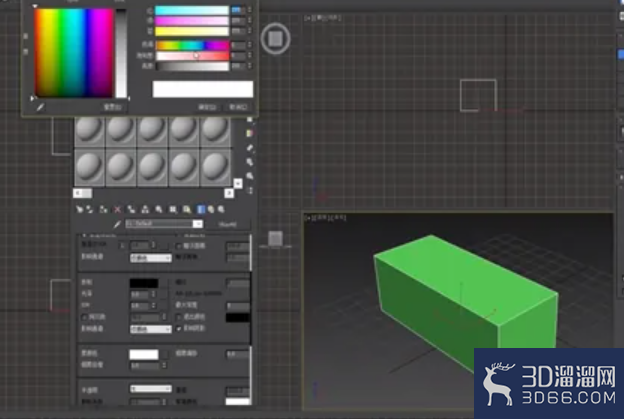The width and height of the screenshot is (624, 419).
Task: Click Assign Material to Selection icon
Action: (x=103, y=209)
